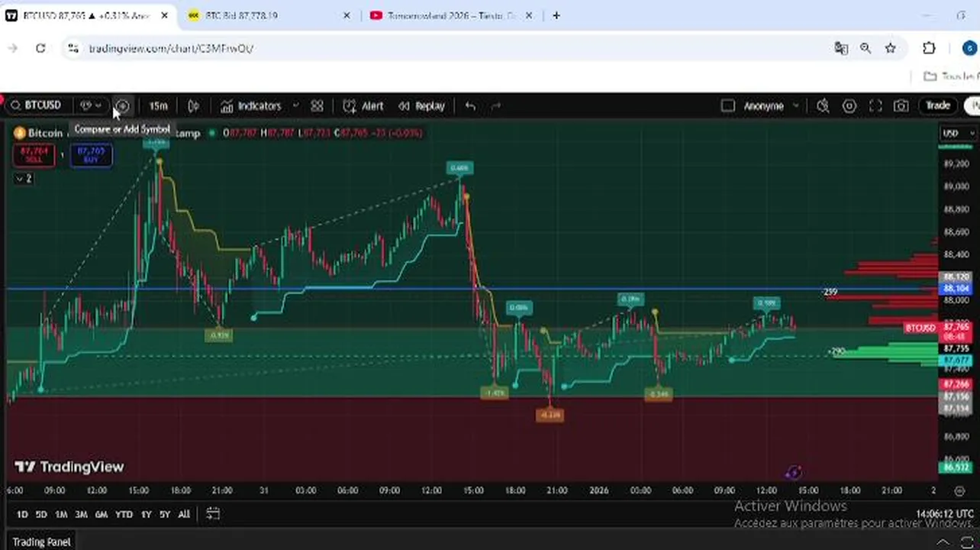This screenshot has height=550, width=980.
Task: Select the 1D date range
Action: 22,514
